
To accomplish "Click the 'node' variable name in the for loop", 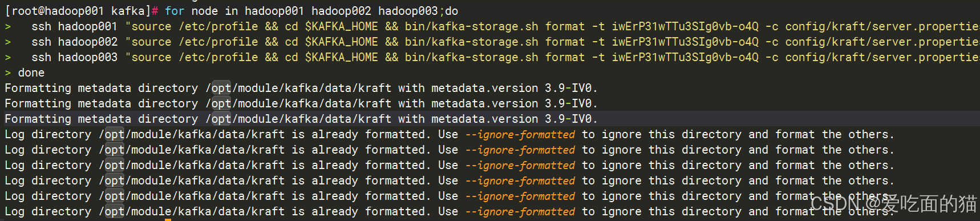I will click(205, 11).
